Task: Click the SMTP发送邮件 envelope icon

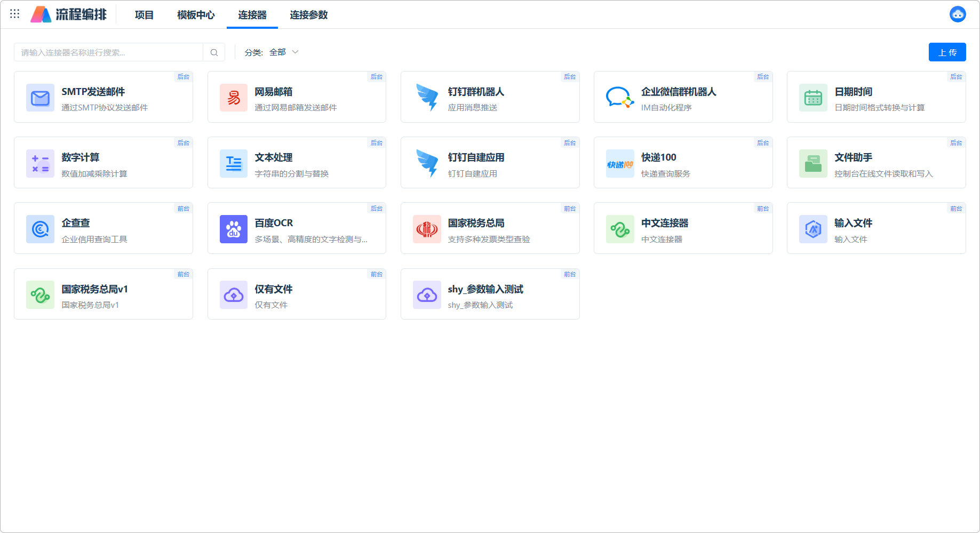Action: pos(40,98)
